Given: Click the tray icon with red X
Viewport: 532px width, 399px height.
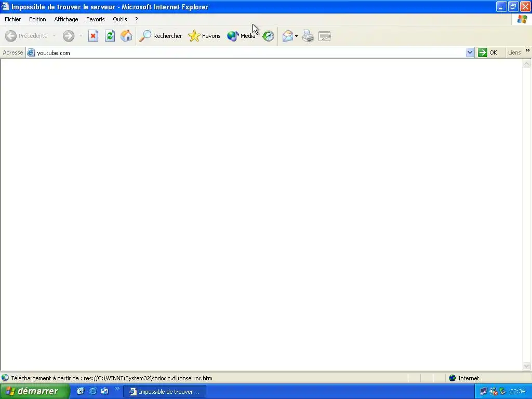Looking at the screenshot, I should (494, 392).
